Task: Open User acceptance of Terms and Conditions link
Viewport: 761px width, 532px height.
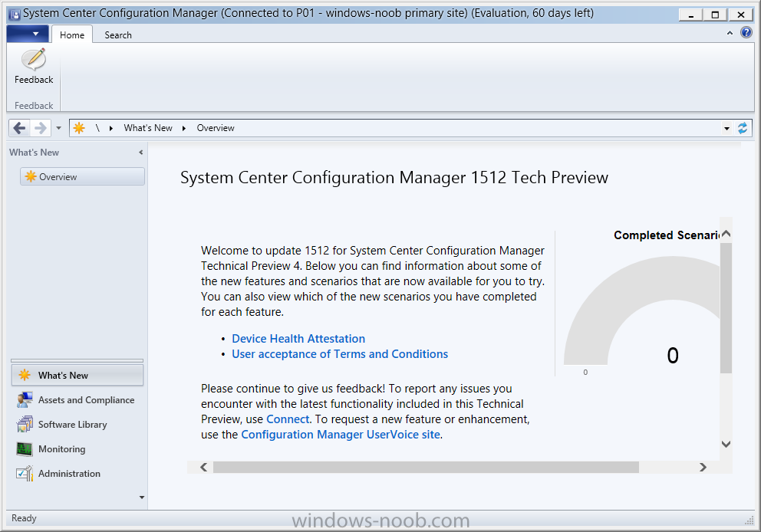Action: coord(340,354)
